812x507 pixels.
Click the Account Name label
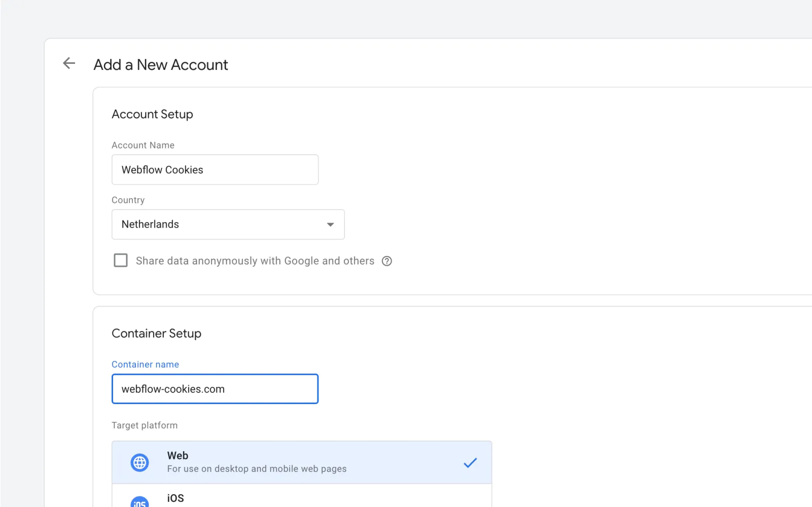click(x=143, y=146)
